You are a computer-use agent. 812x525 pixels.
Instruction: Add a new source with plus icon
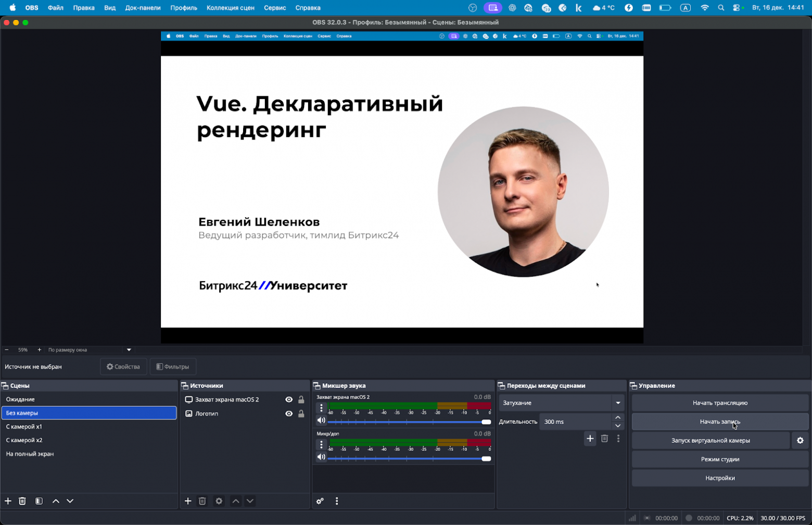187,501
